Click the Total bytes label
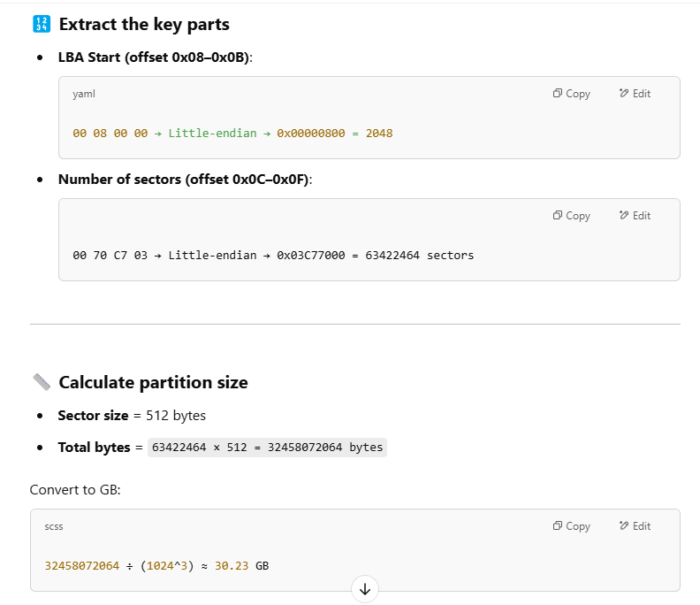 (95, 448)
